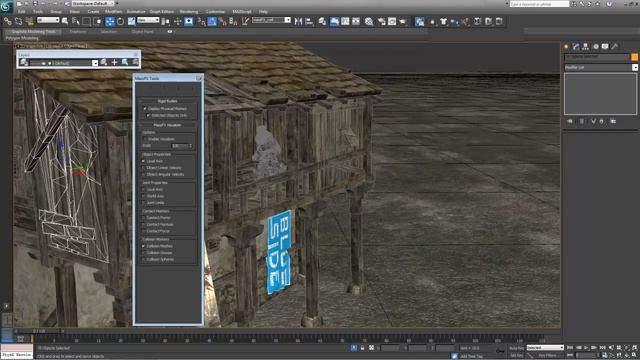The width and height of the screenshot is (640, 360).
Task: Click the Unlink Selection tool
Action: coord(18,21)
